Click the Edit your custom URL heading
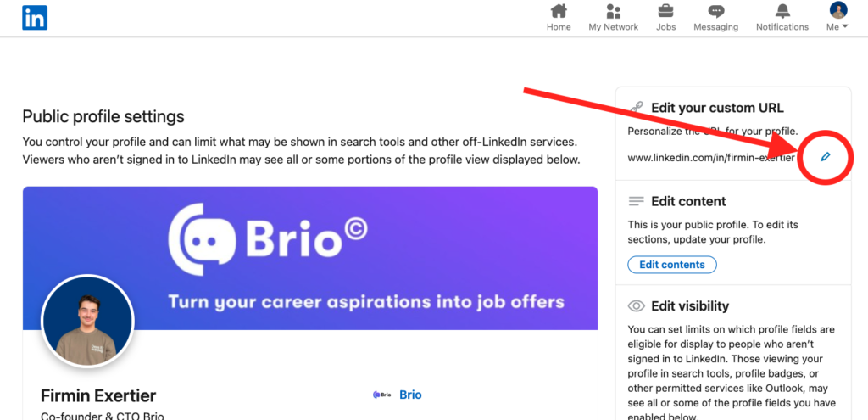 pyautogui.click(x=717, y=108)
